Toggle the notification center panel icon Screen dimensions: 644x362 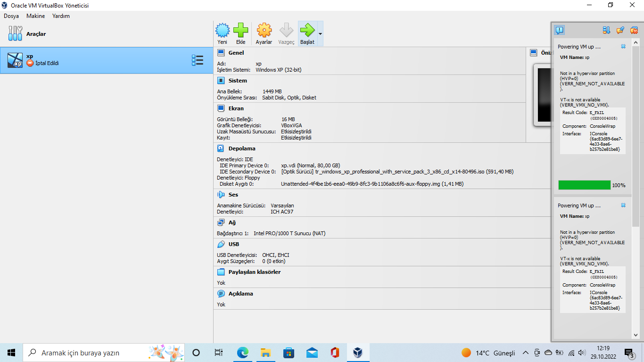pos(559,30)
